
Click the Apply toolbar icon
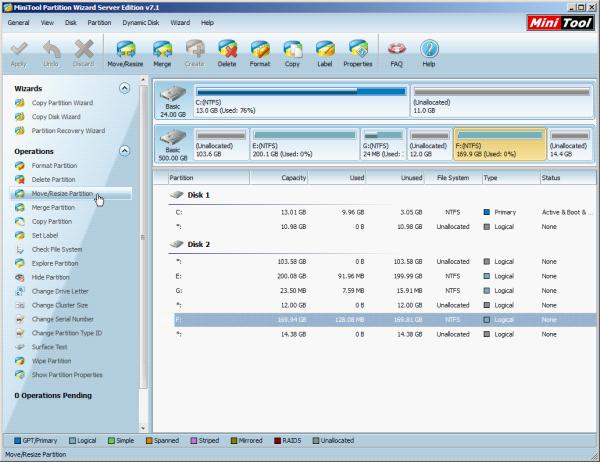[18, 53]
